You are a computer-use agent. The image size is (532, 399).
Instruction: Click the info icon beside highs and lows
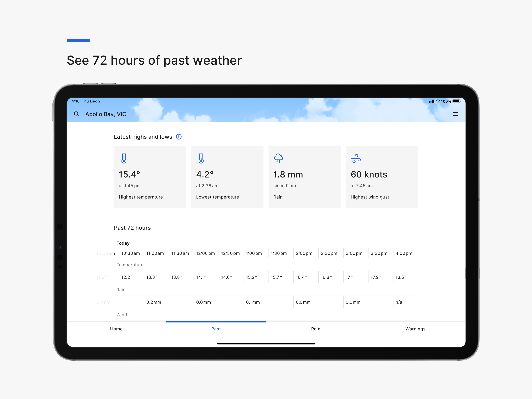179,137
